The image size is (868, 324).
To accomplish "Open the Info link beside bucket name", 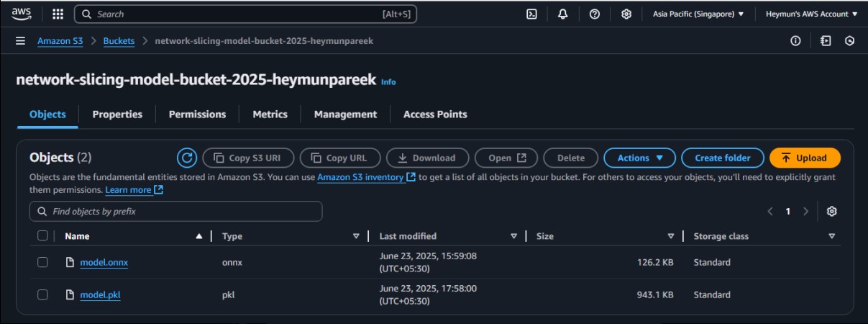I will pos(388,82).
